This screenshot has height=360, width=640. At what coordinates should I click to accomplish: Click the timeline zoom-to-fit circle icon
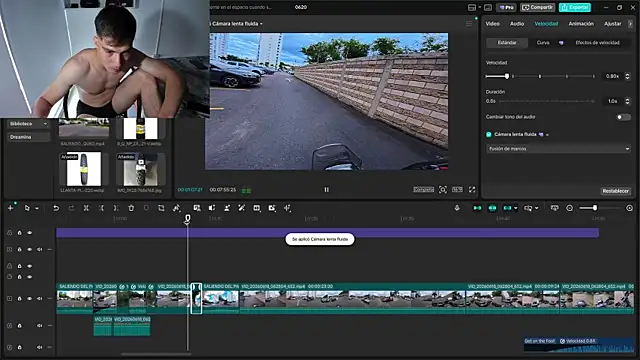tap(569, 208)
